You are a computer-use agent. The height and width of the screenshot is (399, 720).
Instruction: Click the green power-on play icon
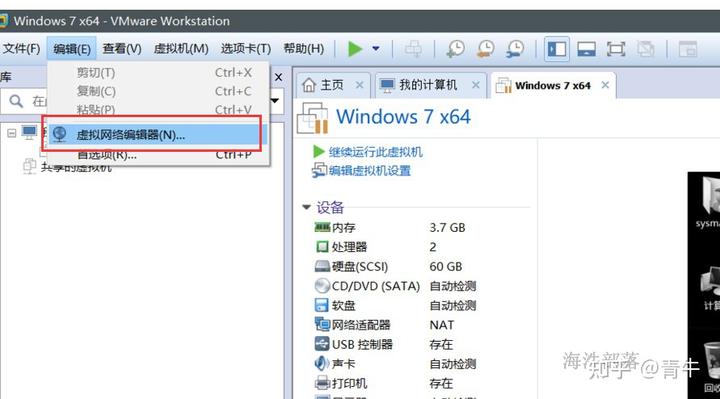tap(355, 49)
